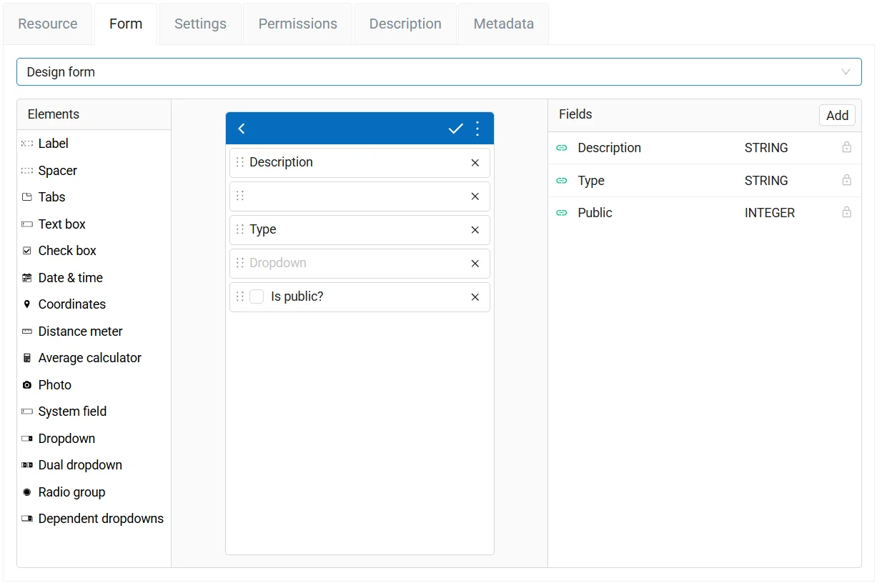Image resolution: width=882 pixels, height=588 pixels.
Task: Click the link icon beside Type field
Action: (x=562, y=181)
